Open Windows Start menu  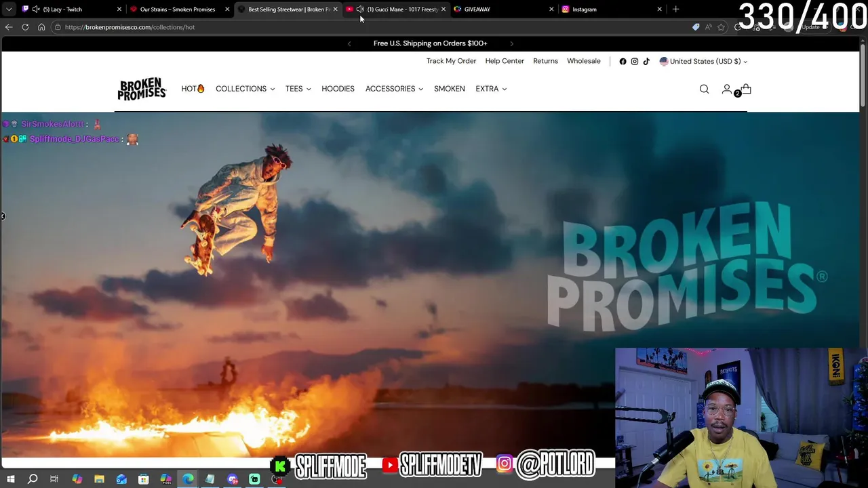pos(10,479)
